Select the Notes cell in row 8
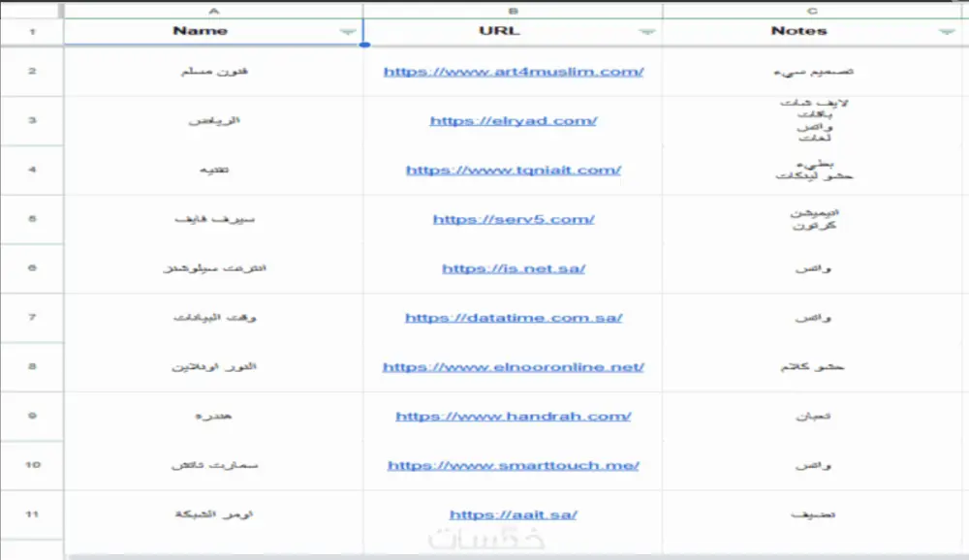This screenshot has height=560, width=969. tap(813, 366)
